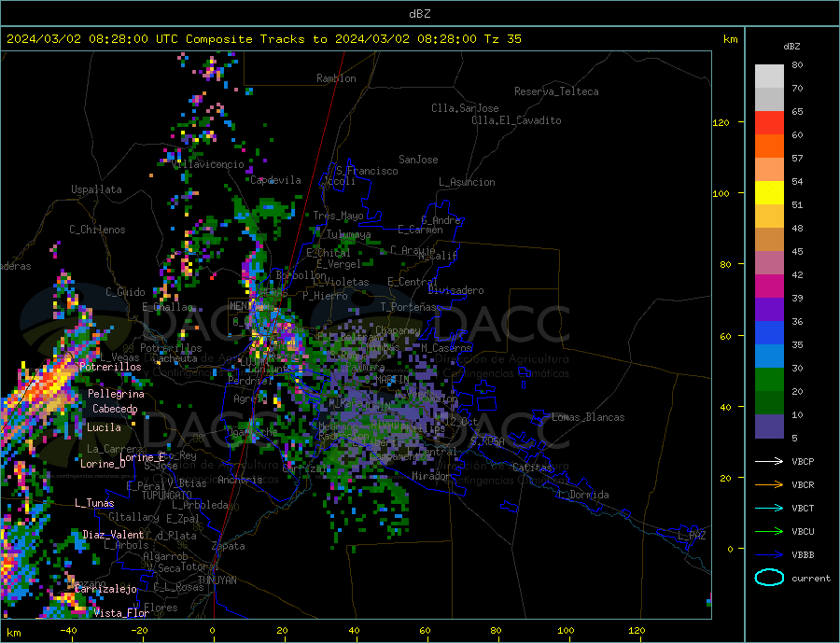Click the 'Capdevila' place label
The image size is (840, 643).
tap(275, 180)
